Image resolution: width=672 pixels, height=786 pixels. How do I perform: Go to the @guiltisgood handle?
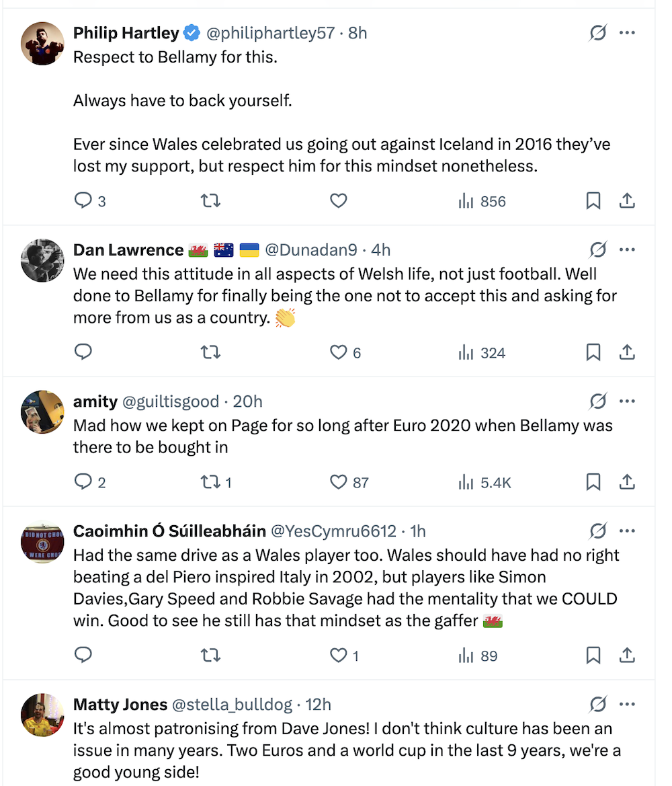point(171,401)
